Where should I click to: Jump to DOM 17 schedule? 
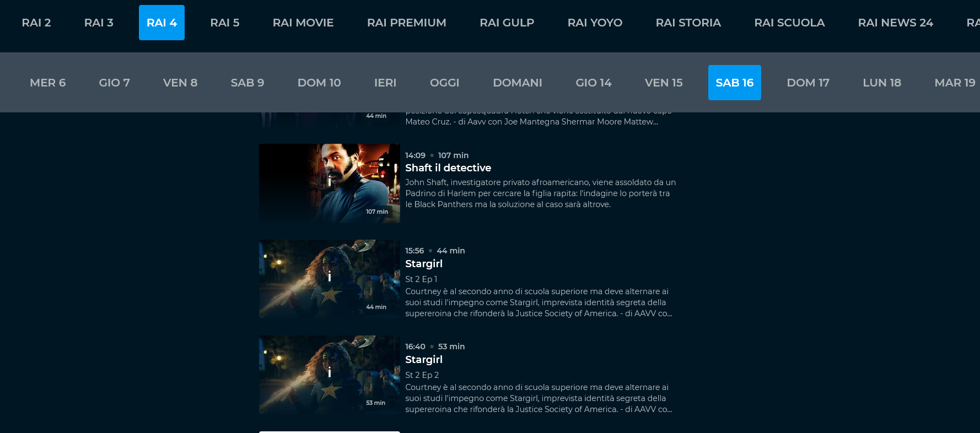click(x=808, y=83)
